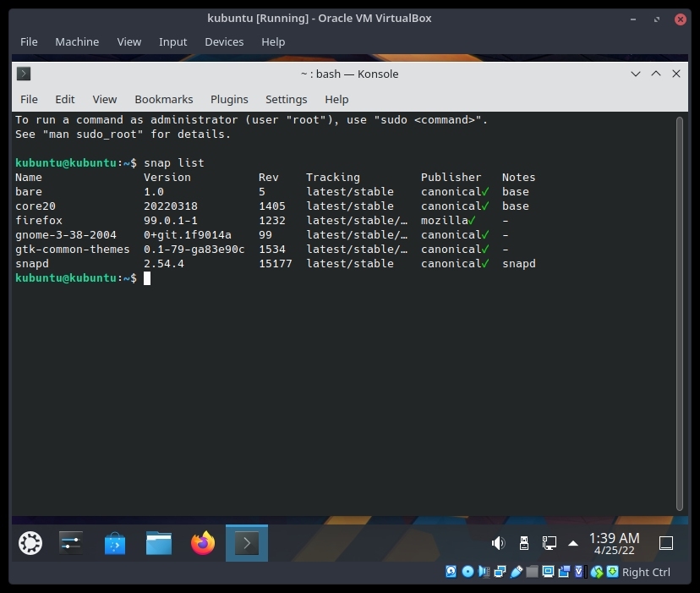Open VirtualBox Devices menu
This screenshot has width=700, height=593.
pos(224,41)
